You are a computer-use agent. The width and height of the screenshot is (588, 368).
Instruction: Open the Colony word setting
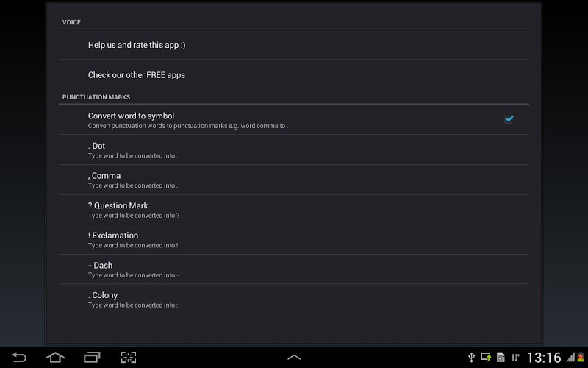click(x=294, y=300)
